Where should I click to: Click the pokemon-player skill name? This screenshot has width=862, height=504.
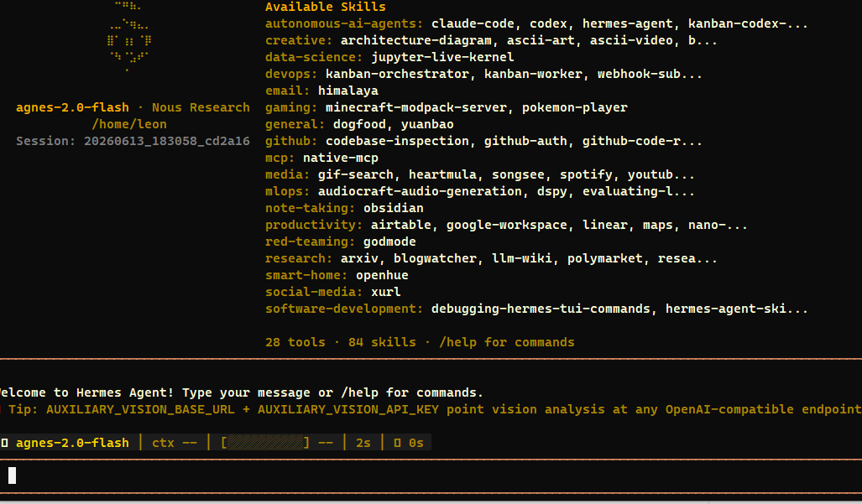(574, 107)
